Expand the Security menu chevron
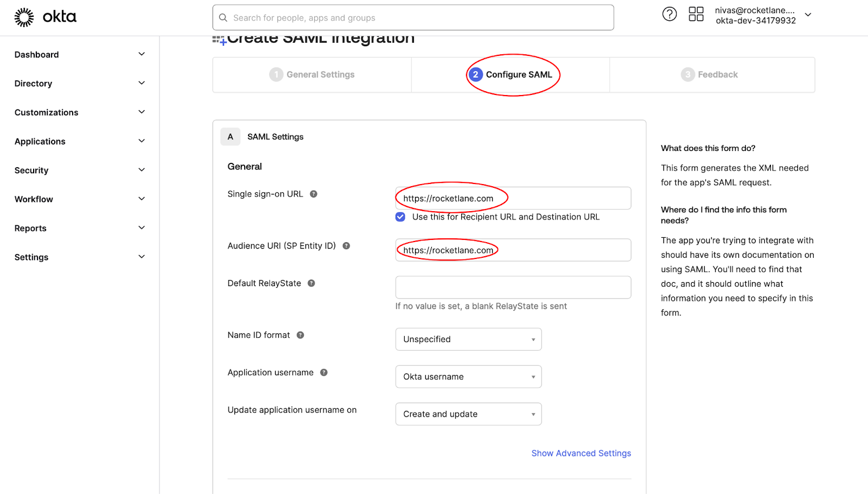The height and width of the screenshot is (494, 868). pos(142,170)
